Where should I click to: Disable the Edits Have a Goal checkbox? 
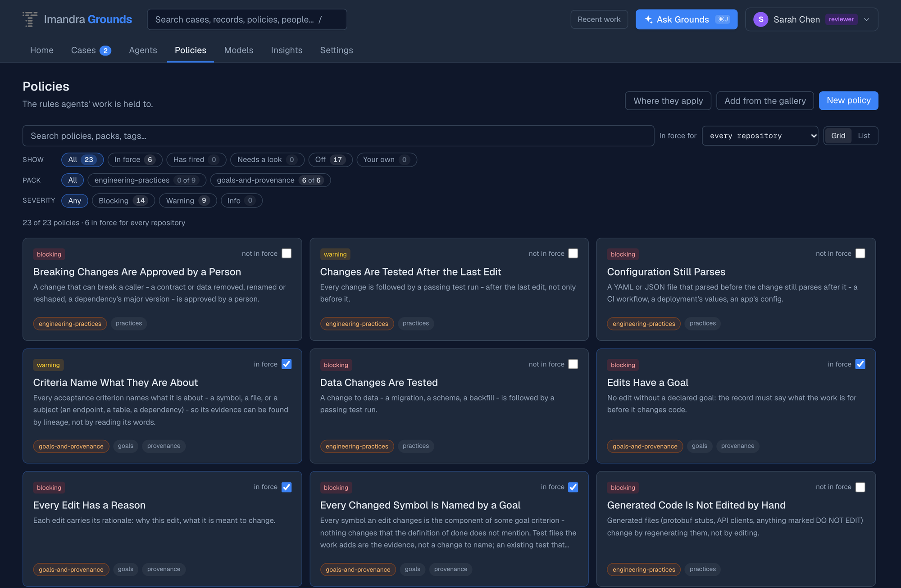click(860, 364)
